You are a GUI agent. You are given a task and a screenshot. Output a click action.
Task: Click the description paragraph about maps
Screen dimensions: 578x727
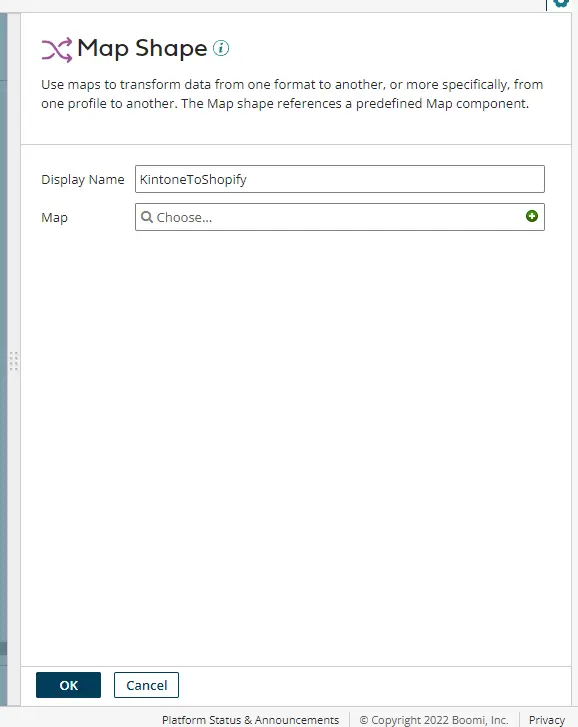pos(292,94)
